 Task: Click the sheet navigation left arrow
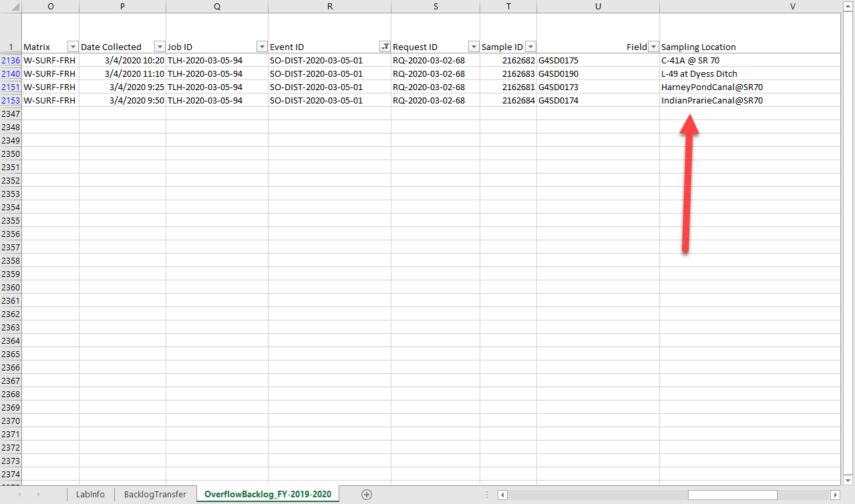click(19, 494)
